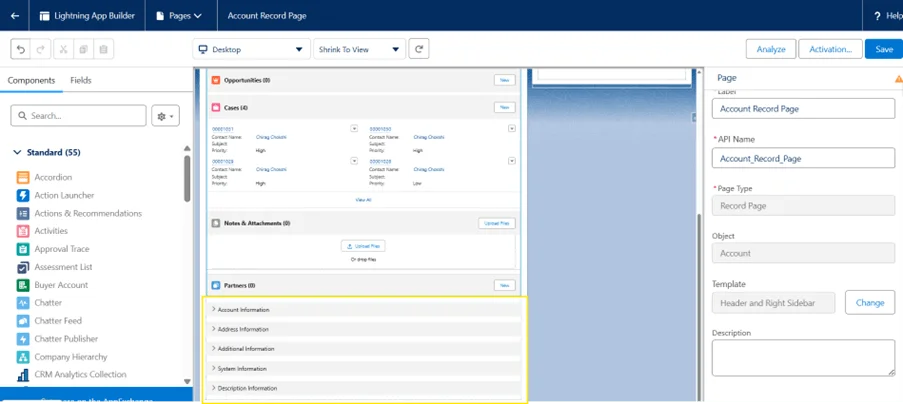Expand the Description Information section
The image size is (903, 404).
(x=364, y=388)
